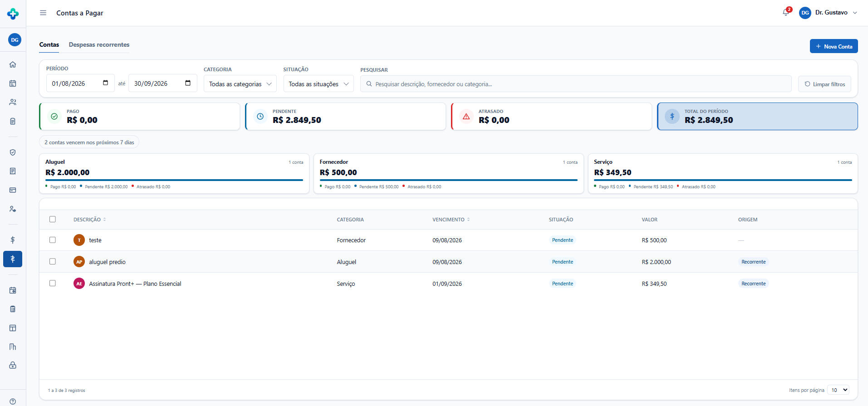Click the Atrasado summary card

point(551,117)
